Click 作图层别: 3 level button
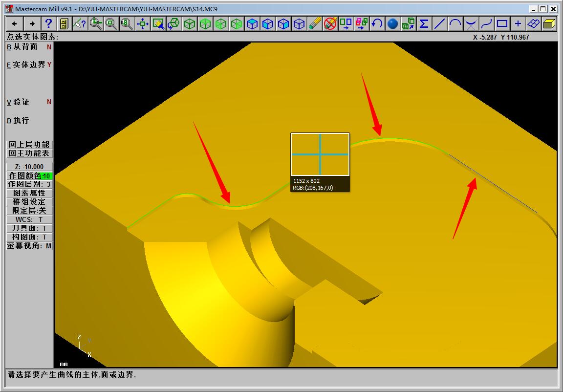The width and height of the screenshot is (563, 392). (x=29, y=184)
